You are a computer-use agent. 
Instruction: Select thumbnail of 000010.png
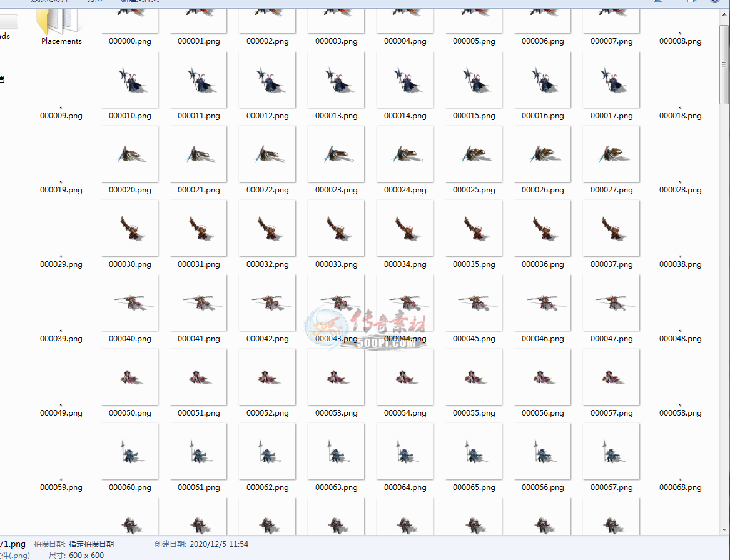129,79
